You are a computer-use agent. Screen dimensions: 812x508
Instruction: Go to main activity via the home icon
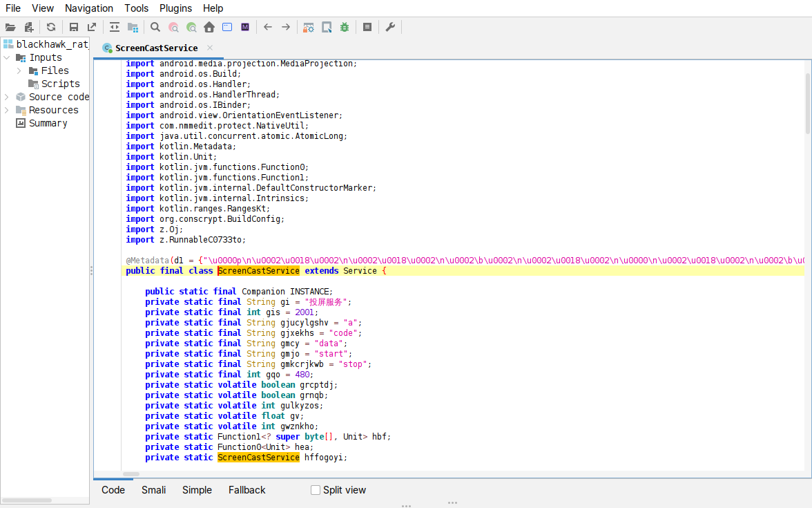pyautogui.click(x=209, y=28)
